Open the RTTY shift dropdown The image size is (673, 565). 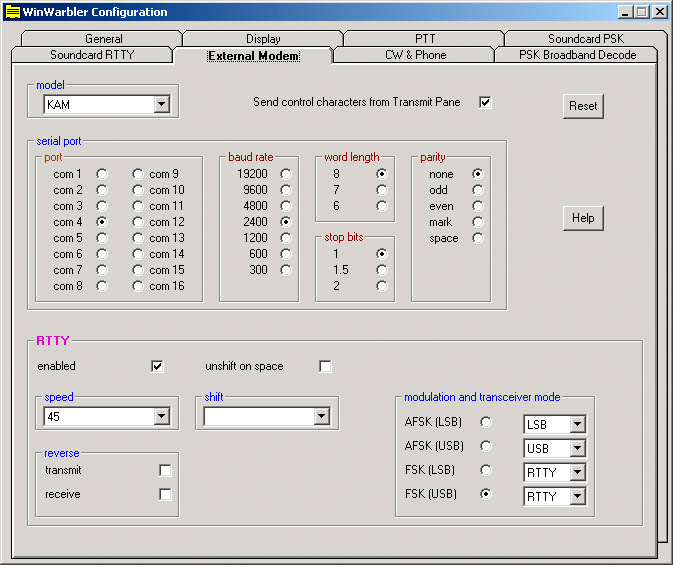[x=321, y=416]
